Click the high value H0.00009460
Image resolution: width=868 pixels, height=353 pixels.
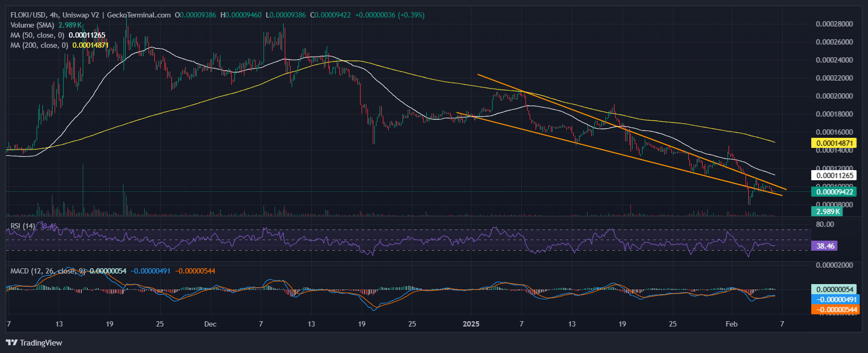[241, 15]
